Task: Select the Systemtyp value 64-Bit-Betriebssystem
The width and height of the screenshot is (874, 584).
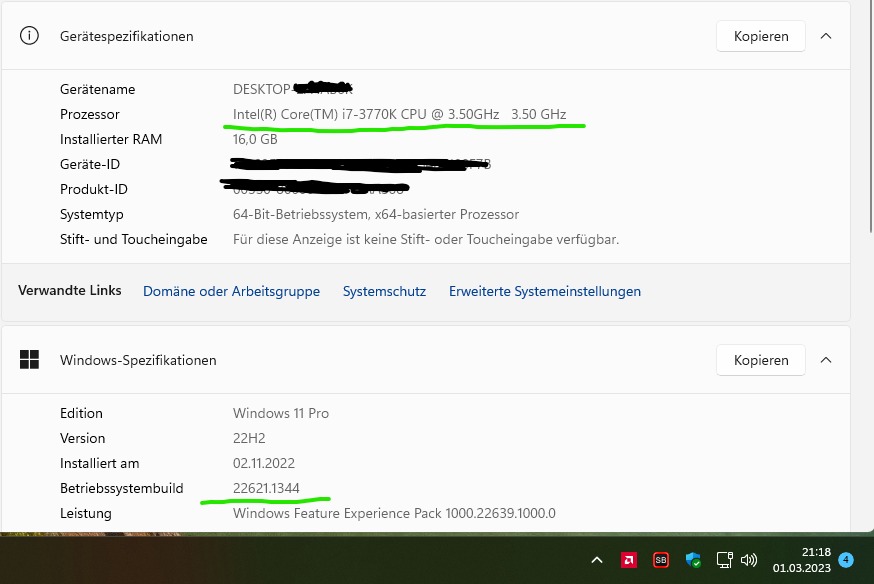Action: coord(376,215)
